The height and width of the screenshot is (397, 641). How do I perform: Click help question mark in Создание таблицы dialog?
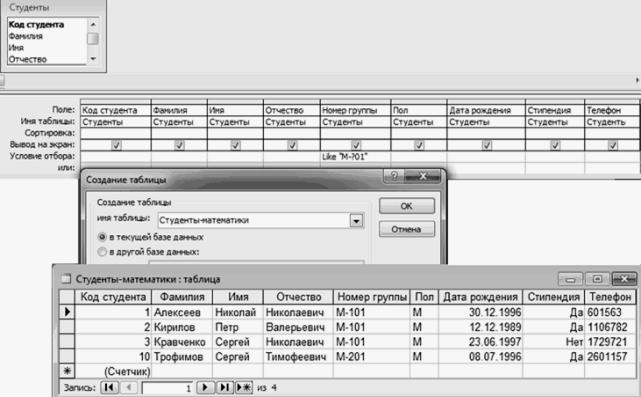[394, 176]
